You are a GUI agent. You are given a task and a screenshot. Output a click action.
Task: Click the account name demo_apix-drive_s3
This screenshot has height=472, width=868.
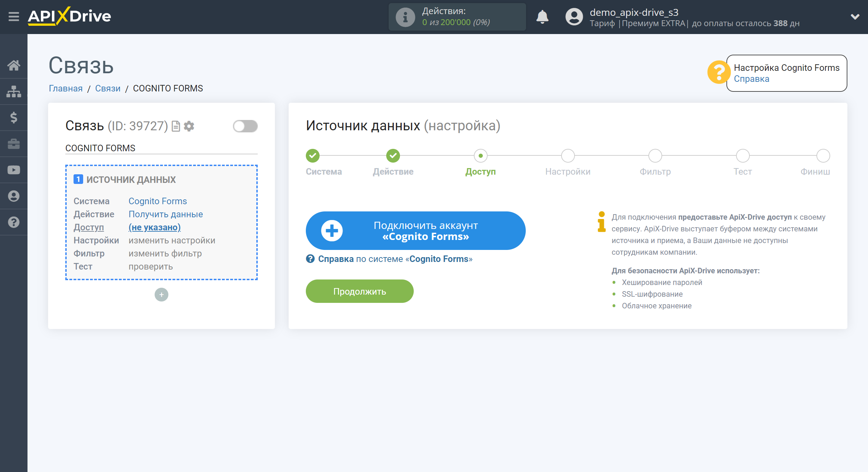[634, 12]
